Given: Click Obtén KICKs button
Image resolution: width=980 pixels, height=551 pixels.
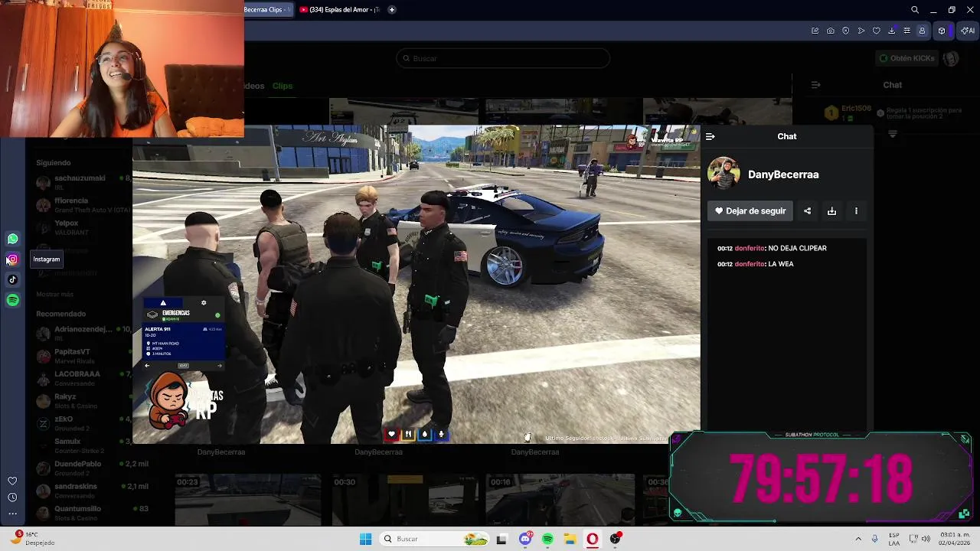Looking at the screenshot, I should coord(906,58).
